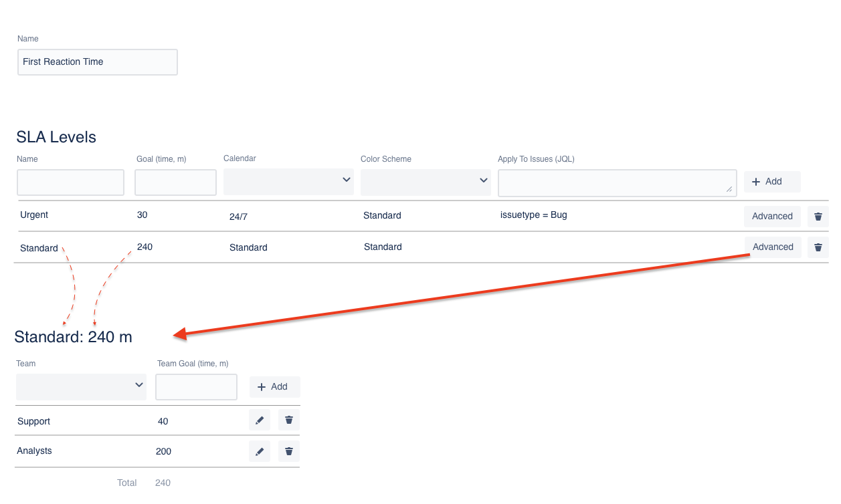Expand the Color Scheme dropdown

[425, 182]
